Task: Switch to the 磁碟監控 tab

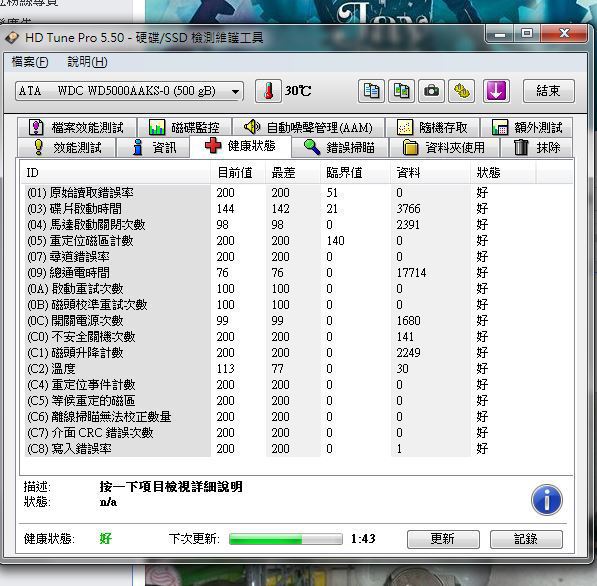Action: pos(184,127)
